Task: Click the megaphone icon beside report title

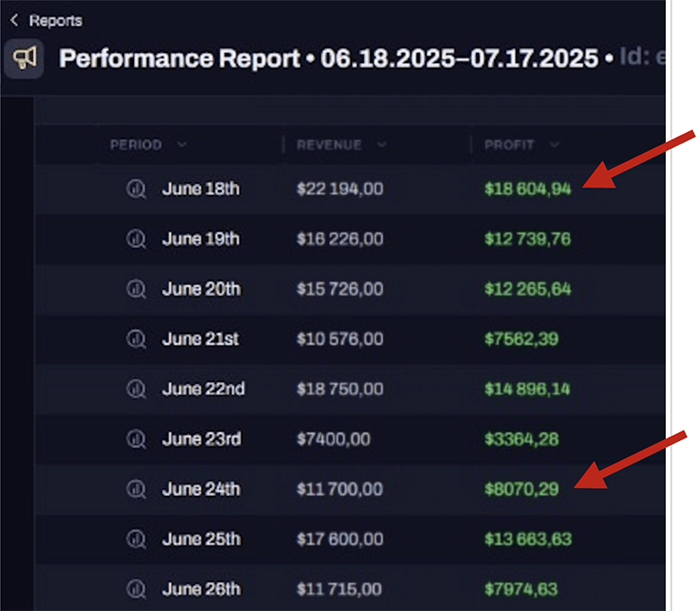Action: click(24, 59)
